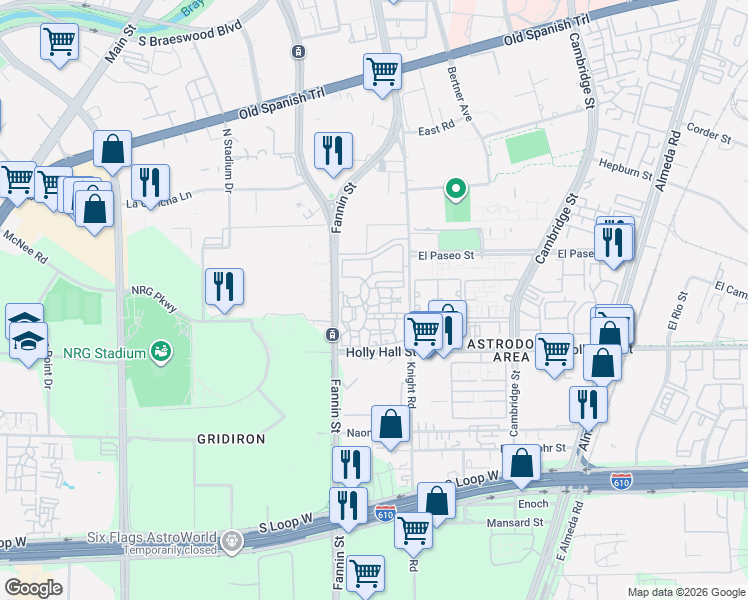Click the S Braeswood Blvd street label

(x=190, y=32)
